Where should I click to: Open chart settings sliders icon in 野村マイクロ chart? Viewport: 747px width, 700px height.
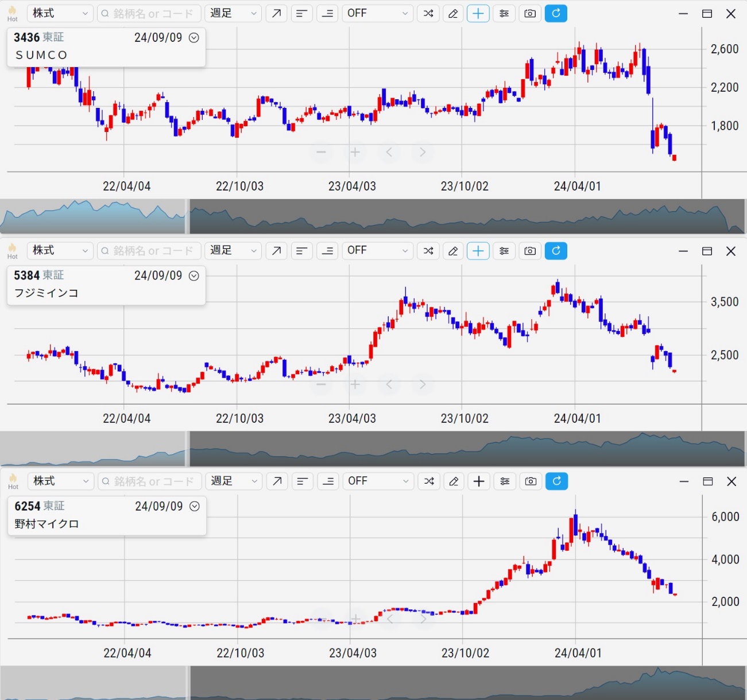(505, 481)
